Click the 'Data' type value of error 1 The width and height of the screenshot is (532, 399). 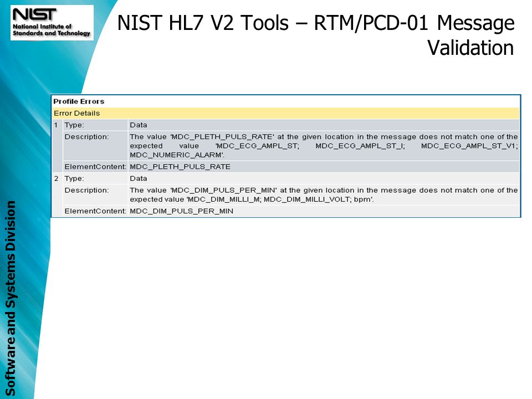[139, 125]
